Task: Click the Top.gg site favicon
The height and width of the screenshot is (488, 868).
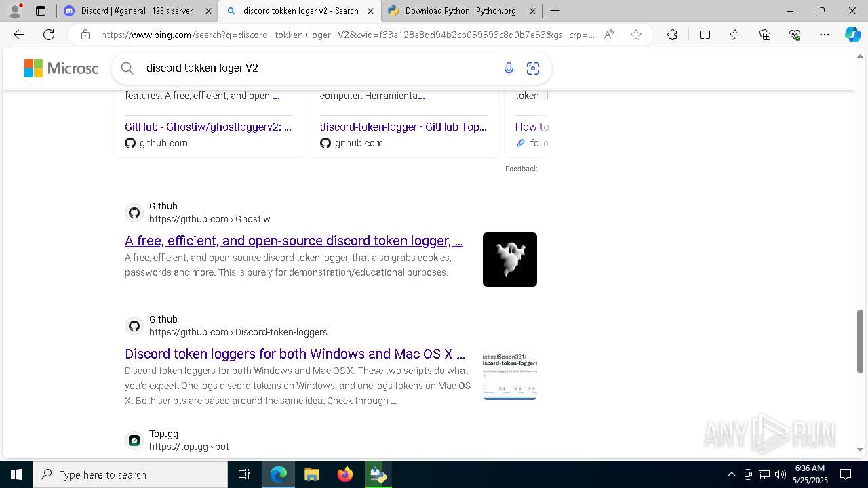Action: pyautogui.click(x=134, y=441)
